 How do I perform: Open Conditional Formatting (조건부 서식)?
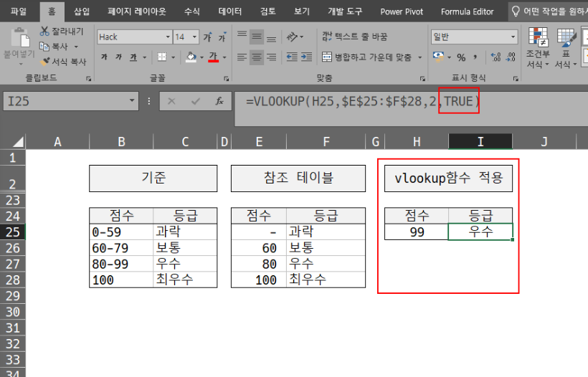[x=538, y=47]
